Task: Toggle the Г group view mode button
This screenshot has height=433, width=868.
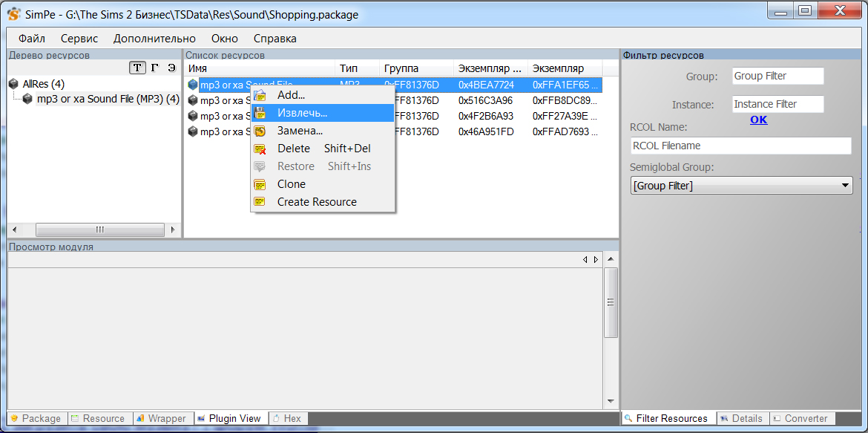Action: 154,68
